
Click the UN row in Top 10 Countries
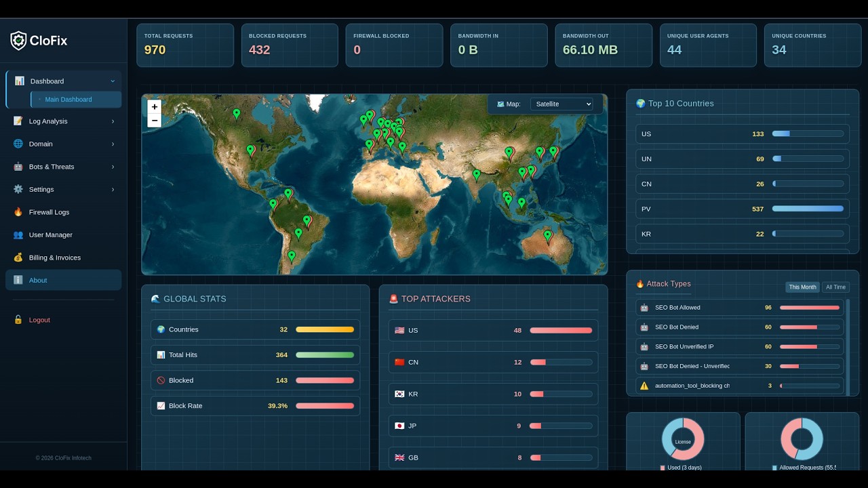pos(743,159)
